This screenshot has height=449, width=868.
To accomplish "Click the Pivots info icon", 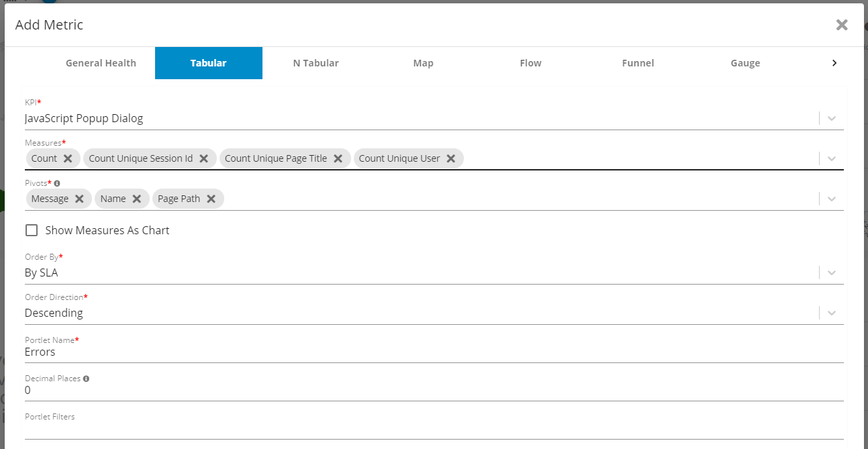I will 57,183.
